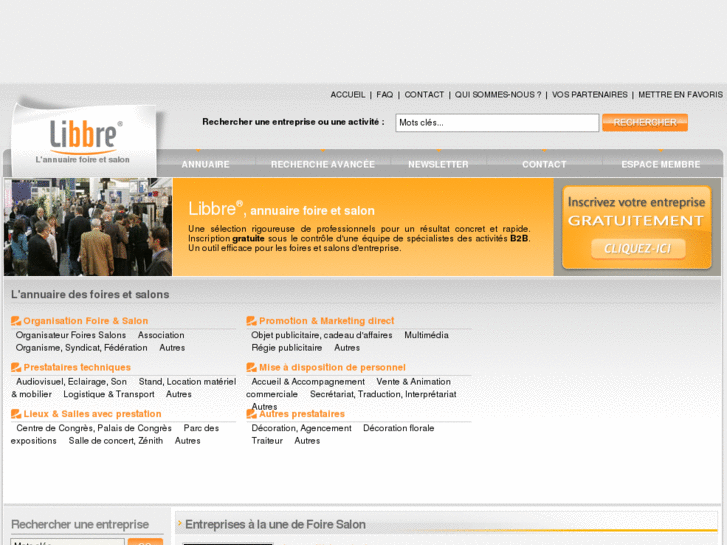Viewport: 727px width, 545px height.
Task: Open Décoration florale link
Action: tap(399, 428)
